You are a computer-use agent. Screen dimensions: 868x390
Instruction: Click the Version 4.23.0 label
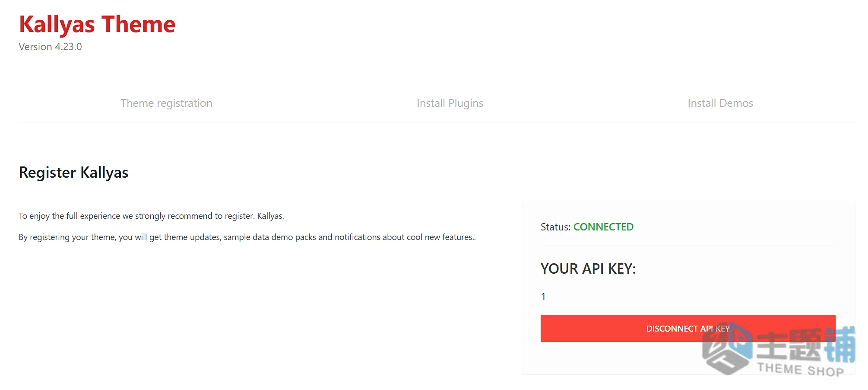pos(50,47)
